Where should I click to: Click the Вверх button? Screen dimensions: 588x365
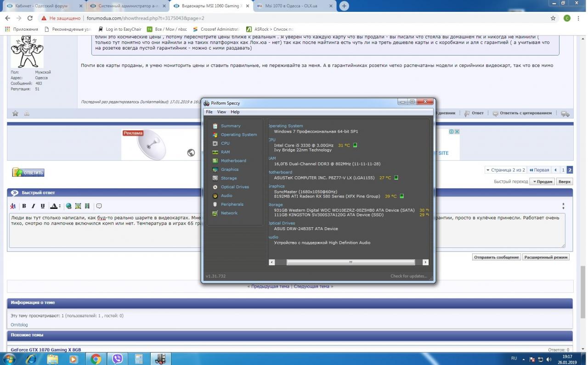[x=565, y=181]
